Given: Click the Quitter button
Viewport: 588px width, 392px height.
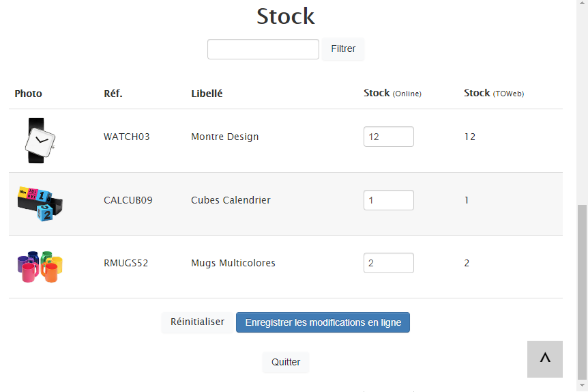Looking at the screenshot, I should (x=286, y=363).
